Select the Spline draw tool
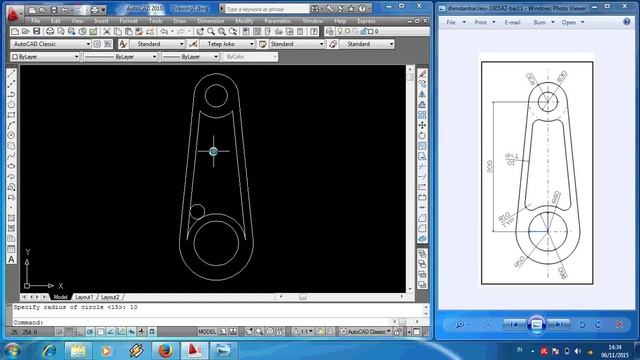This screenshot has width=640, height=360. coord(11,156)
